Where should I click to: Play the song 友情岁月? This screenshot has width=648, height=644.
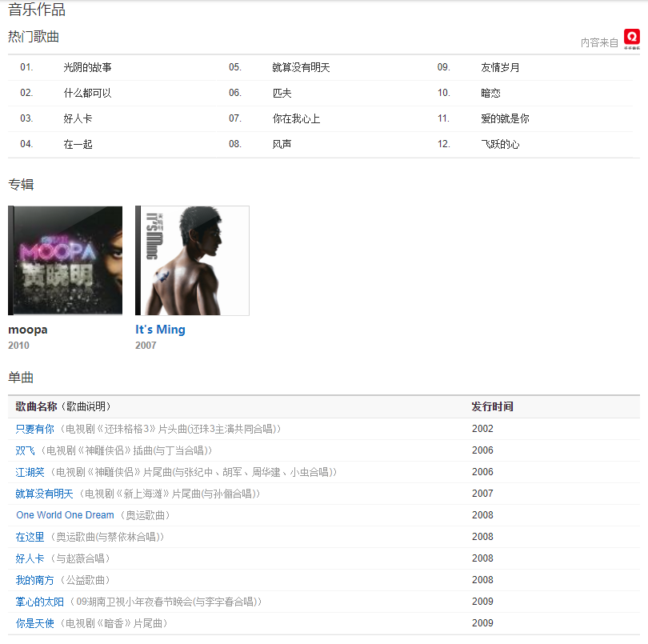coord(500,67)
